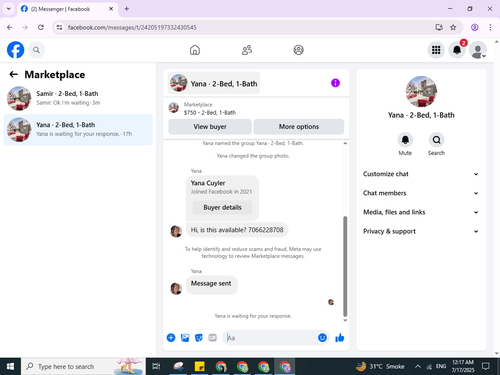Click the Marketplace listing thumbnail in chat
The image size is (500, 375).
point(173,108)
